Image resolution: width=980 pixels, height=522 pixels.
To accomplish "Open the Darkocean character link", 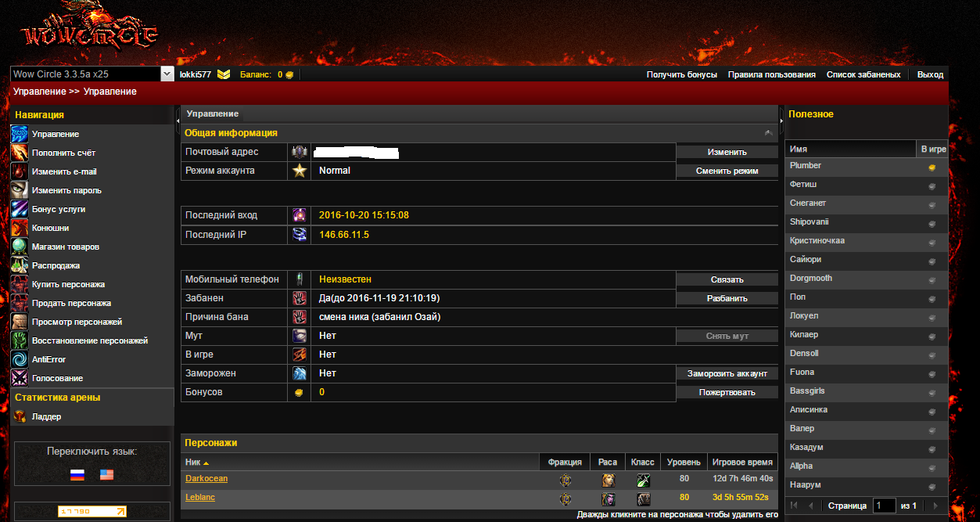I will tap(206, 478).
